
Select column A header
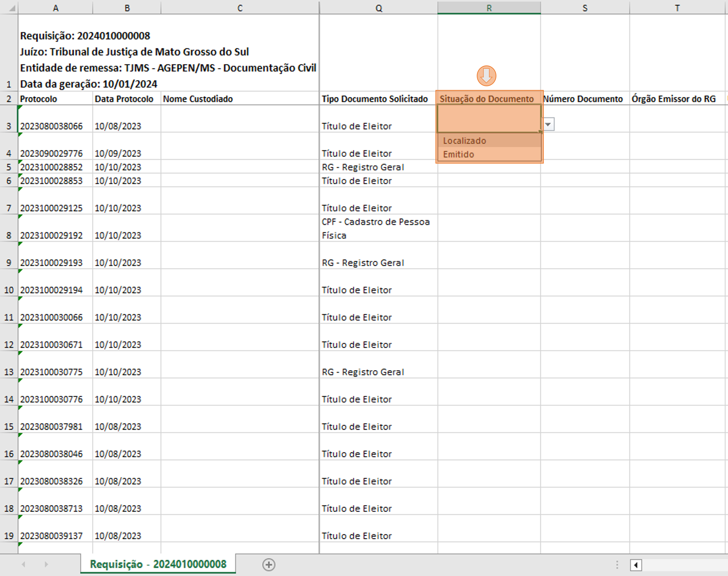(56, 8)
